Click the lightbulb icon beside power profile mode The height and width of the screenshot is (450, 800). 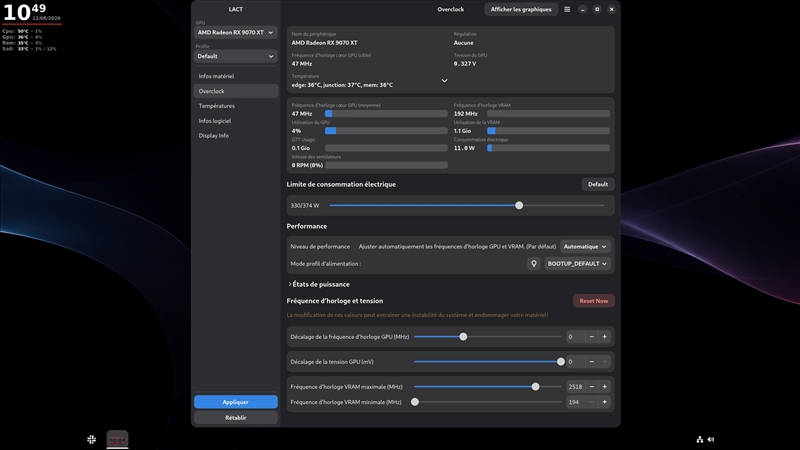coord(534,264)
